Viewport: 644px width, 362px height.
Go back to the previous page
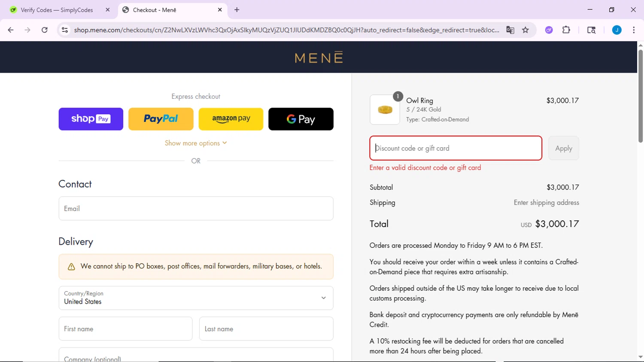pos(11,30)
